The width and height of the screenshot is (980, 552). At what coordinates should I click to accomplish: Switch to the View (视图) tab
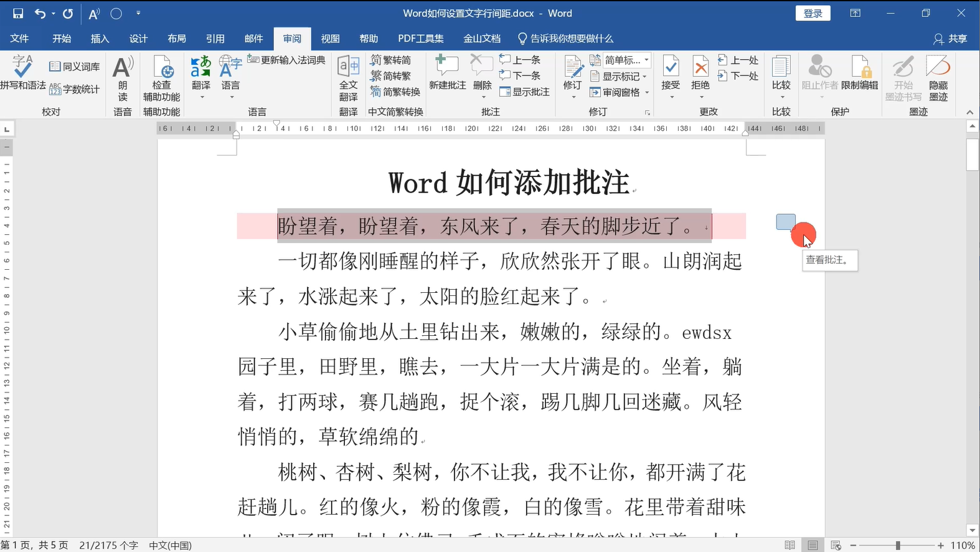tap(331, 39)
